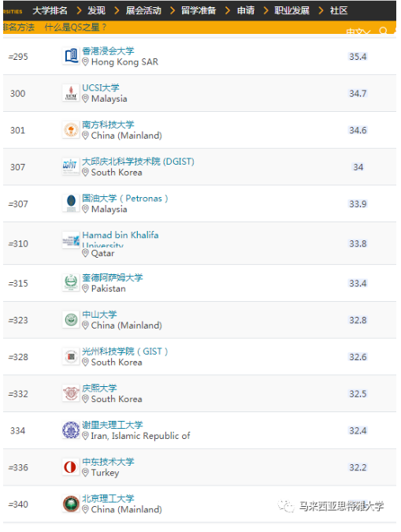Screen dimensions: 401x532
Task: Click Hong Kong Baptist University logo icon
Action: (71, 56)
